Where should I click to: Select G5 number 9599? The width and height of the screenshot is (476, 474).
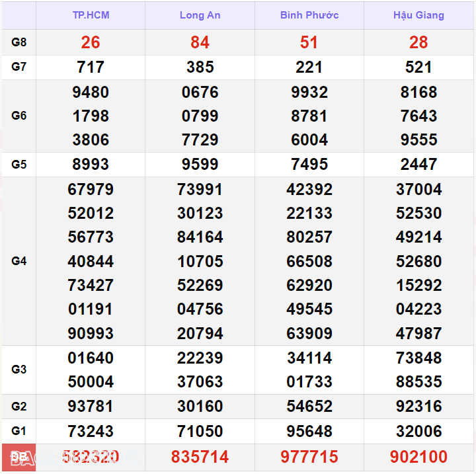point(200,164)
